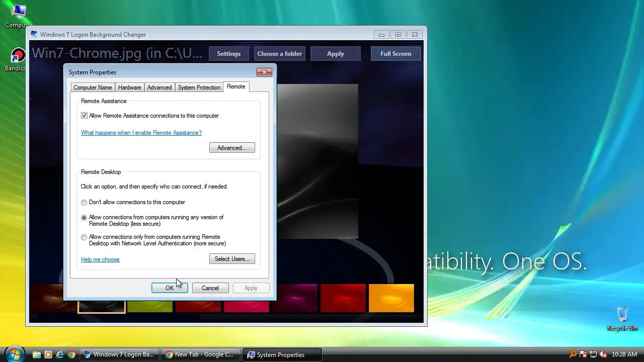Launch Windows Media Player from quick launch
This screenshot has width=644, height=362.
[48, 354]
